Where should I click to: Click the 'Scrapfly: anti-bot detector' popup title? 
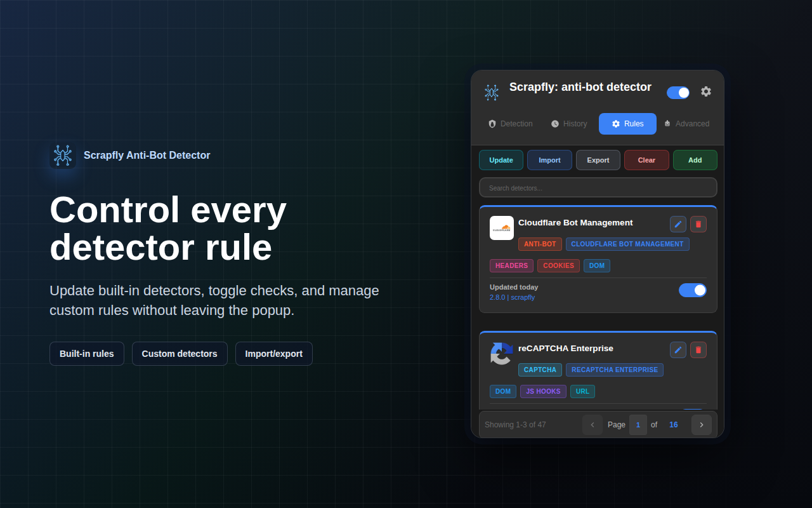(x=580, y=87)
